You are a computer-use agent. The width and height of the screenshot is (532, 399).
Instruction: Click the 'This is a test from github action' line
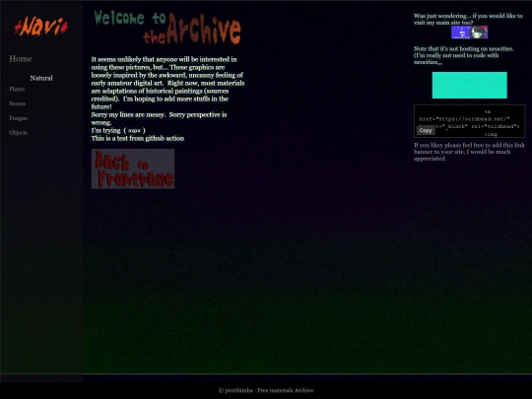click(138, 139)
